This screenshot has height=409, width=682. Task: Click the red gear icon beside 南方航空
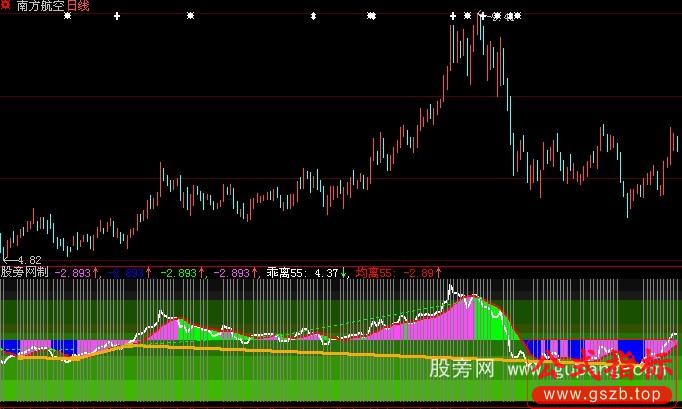7,6
